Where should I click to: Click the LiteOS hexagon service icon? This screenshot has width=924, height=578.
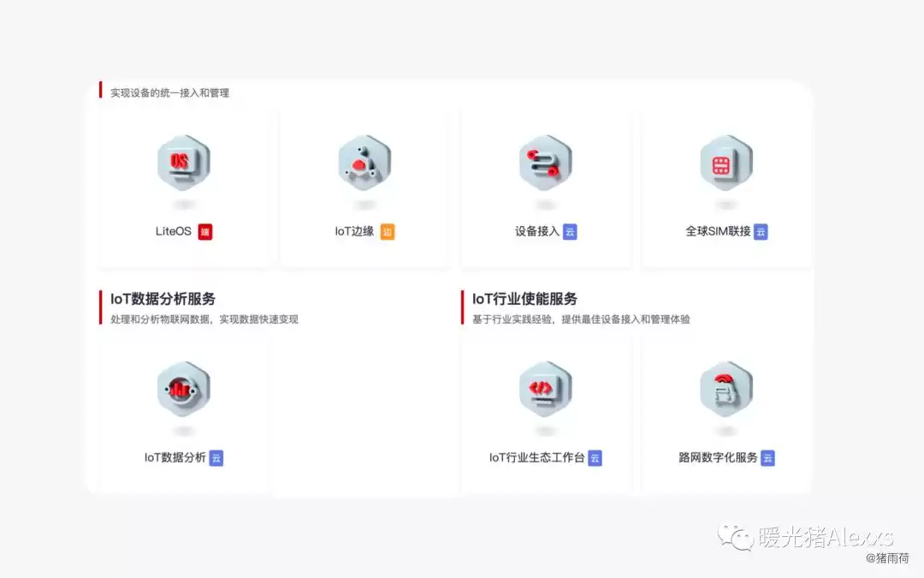(183, 163)
